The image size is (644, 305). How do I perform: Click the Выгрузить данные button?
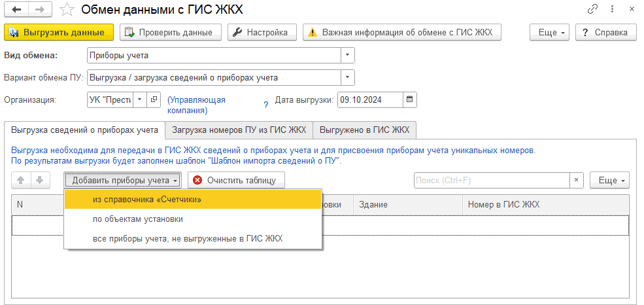pos(59,32)
